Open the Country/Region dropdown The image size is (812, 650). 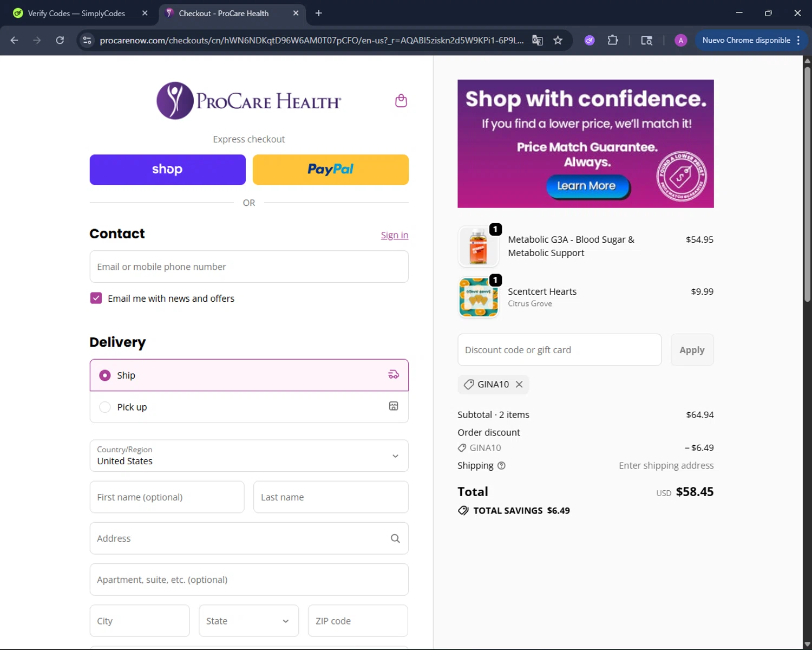coord(249,456)
